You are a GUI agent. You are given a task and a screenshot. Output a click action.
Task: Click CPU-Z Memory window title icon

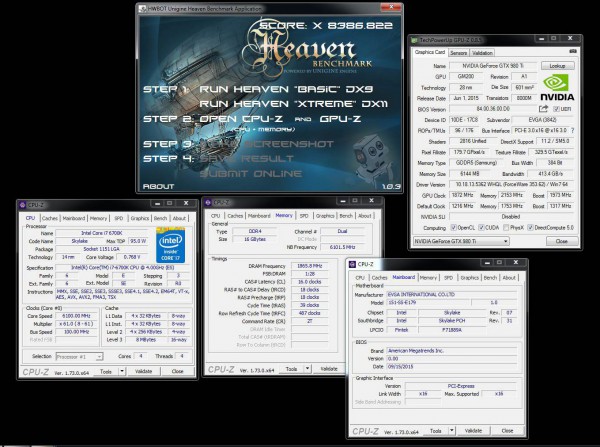(208, 202)
